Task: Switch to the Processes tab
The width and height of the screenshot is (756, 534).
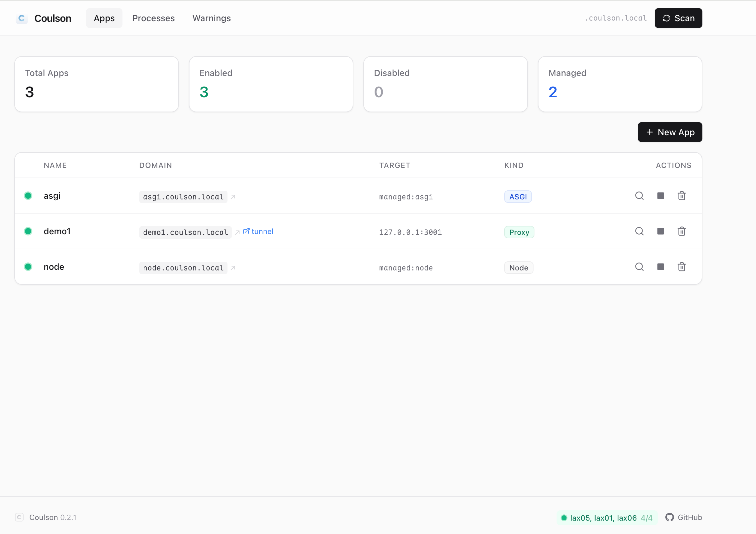Action: pyautogui.click(x=153, y=18)
